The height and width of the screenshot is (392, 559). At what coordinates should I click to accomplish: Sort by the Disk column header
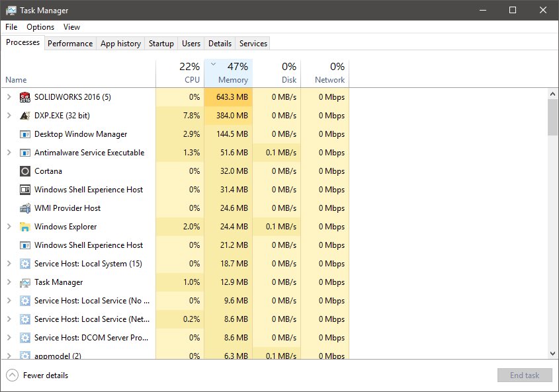click(277, 73)
